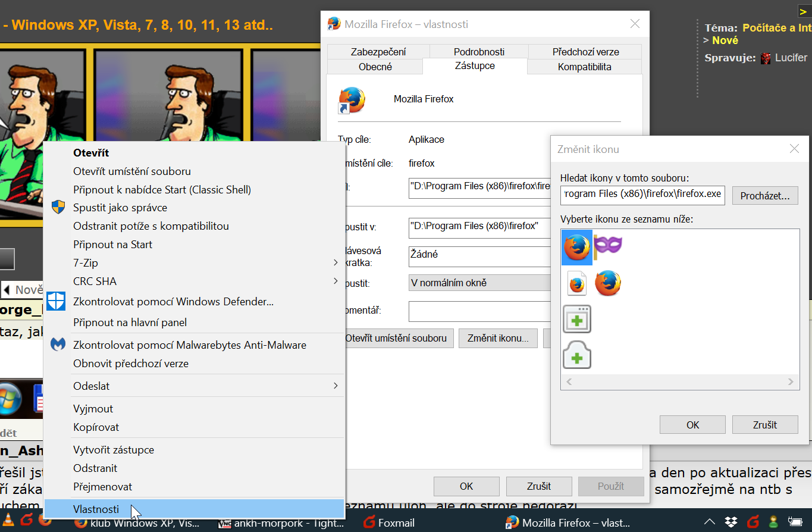Open the battery power tray icon
812x532 pixels.
[794, 522]
